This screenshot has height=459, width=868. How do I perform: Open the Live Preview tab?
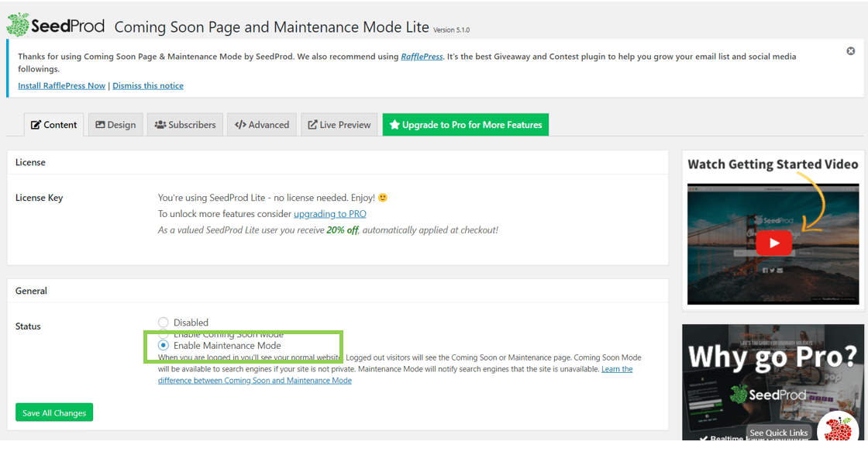(x=339, y=125)
